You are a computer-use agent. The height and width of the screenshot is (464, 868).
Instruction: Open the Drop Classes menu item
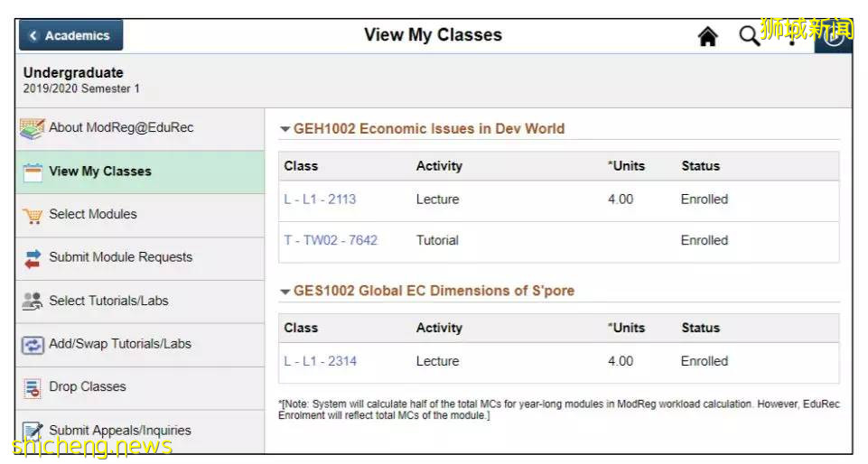pos(88,386)
